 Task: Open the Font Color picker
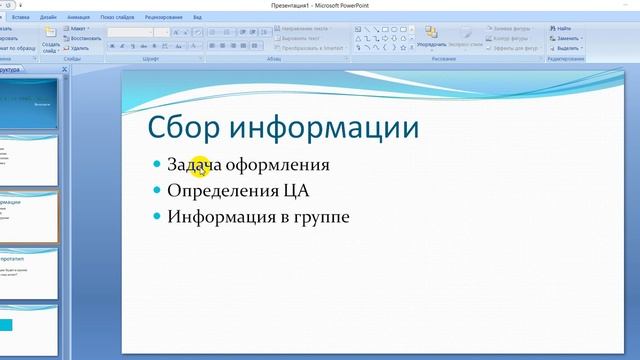coord(195,47)
